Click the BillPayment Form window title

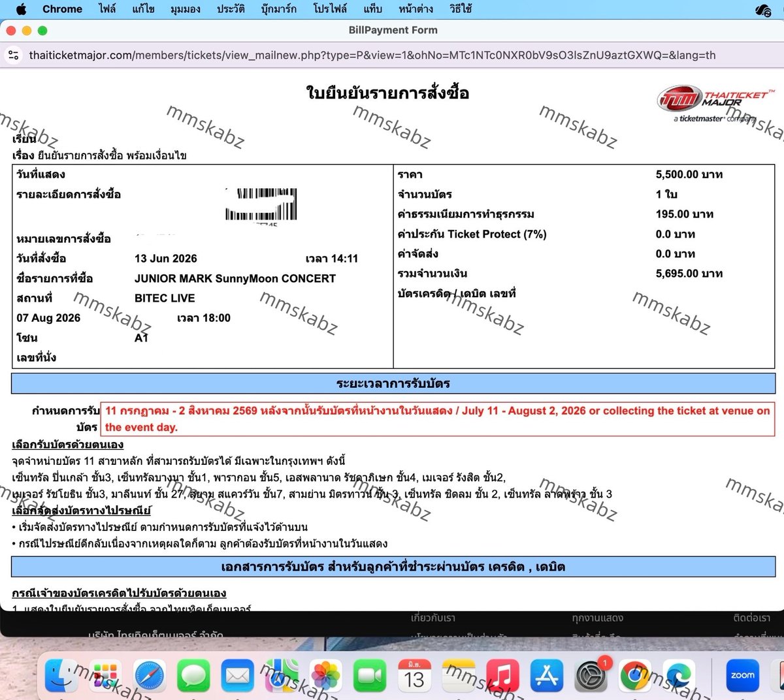tap(393, 30)
